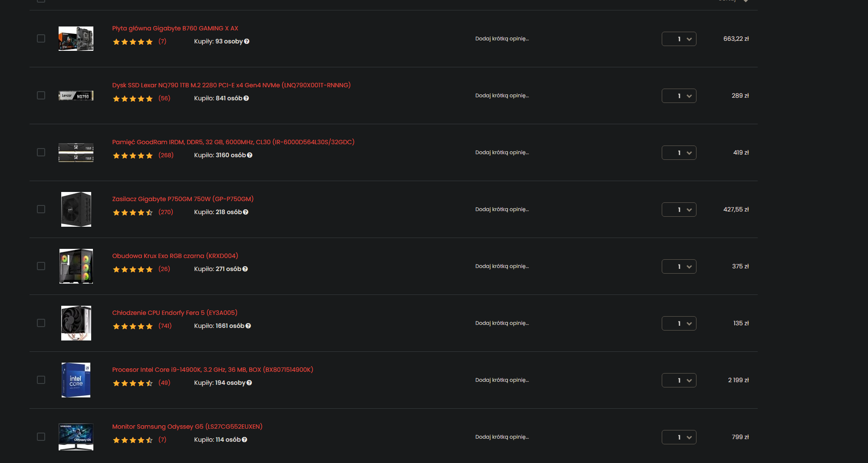Screen dimensions: 868x463
Task: Click GoodRam IRDM memory thumbnail image
Action: click(x=76, y=152)
